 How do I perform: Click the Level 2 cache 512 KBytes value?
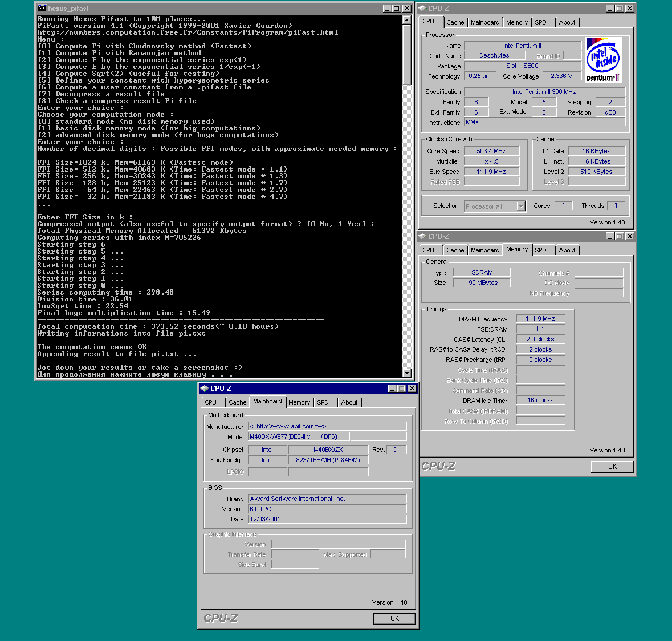click(597, 172)
